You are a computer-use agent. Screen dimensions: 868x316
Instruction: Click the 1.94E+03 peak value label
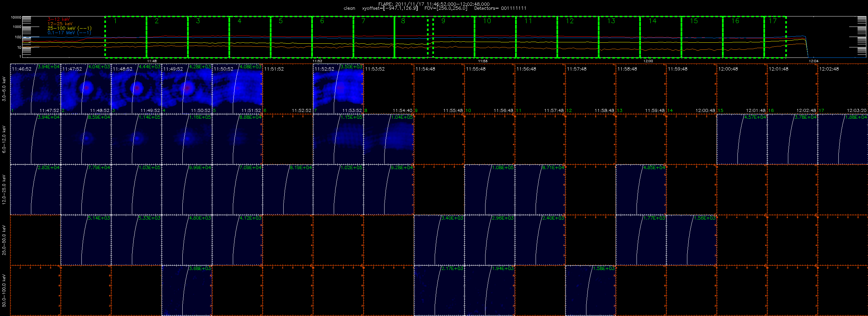click(503, 269)
